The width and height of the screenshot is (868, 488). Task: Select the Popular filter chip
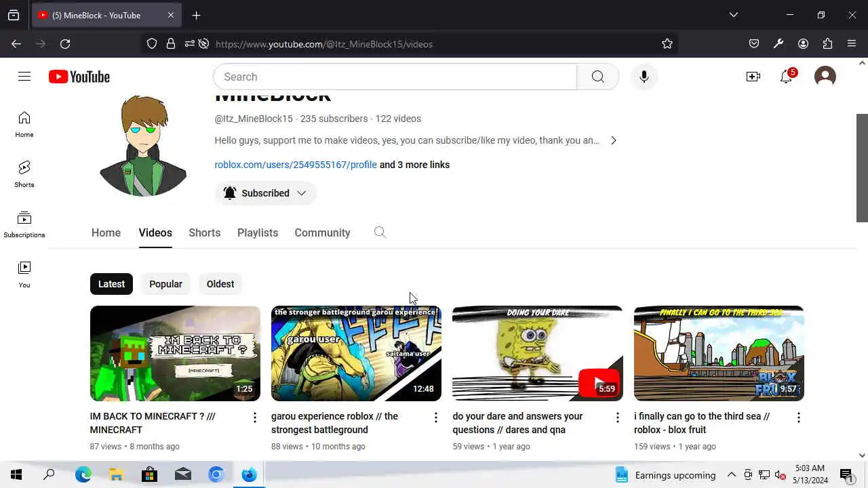[165, 284]
